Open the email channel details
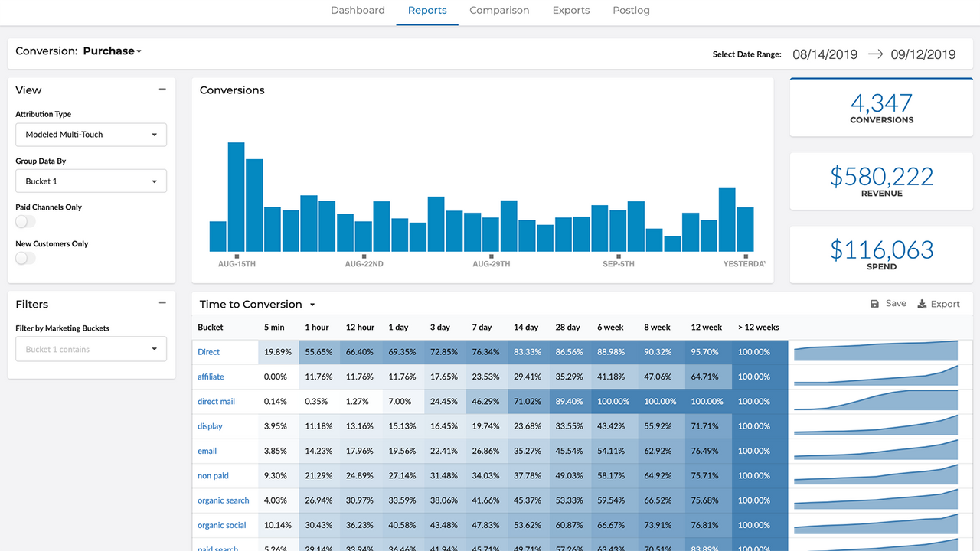The width and height of the screenshot is (980, 551). click(x=207, y=451)
